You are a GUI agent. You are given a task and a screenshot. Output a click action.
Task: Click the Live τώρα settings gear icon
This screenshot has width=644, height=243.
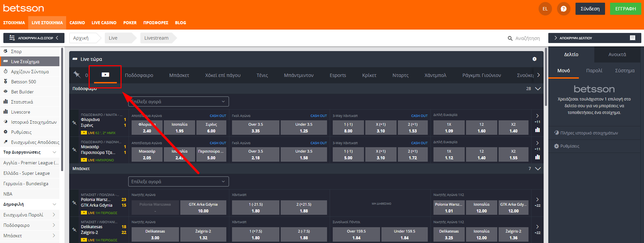point(535,59)
